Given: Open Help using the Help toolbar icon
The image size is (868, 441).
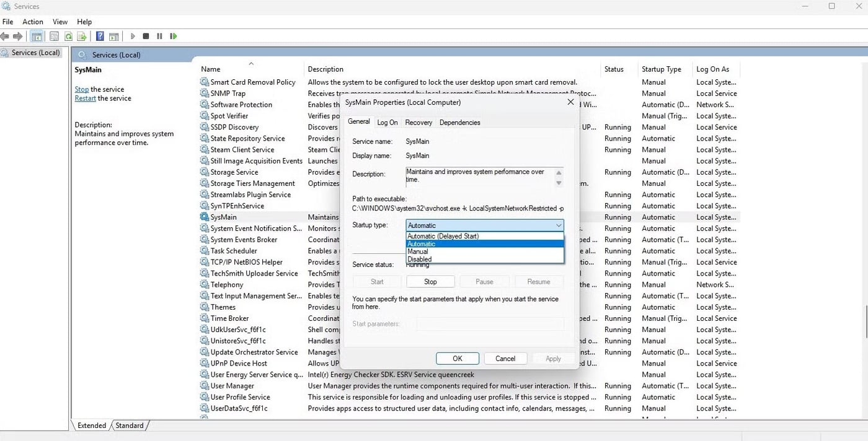Looking at the screenshot, I should pos(99,36).
